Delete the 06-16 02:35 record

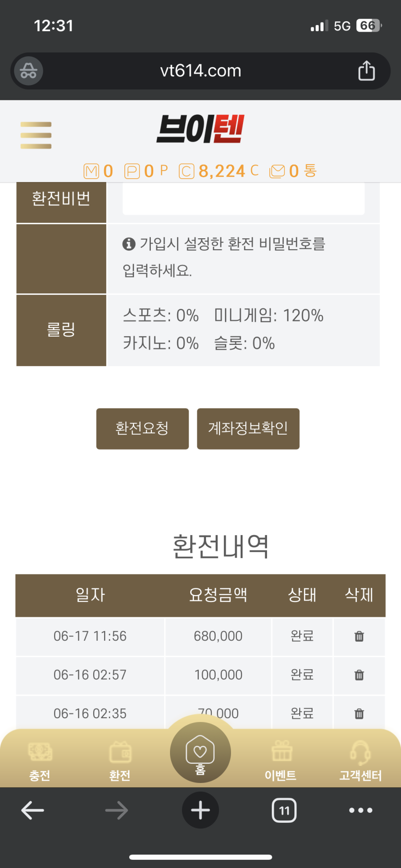point(359,713)
